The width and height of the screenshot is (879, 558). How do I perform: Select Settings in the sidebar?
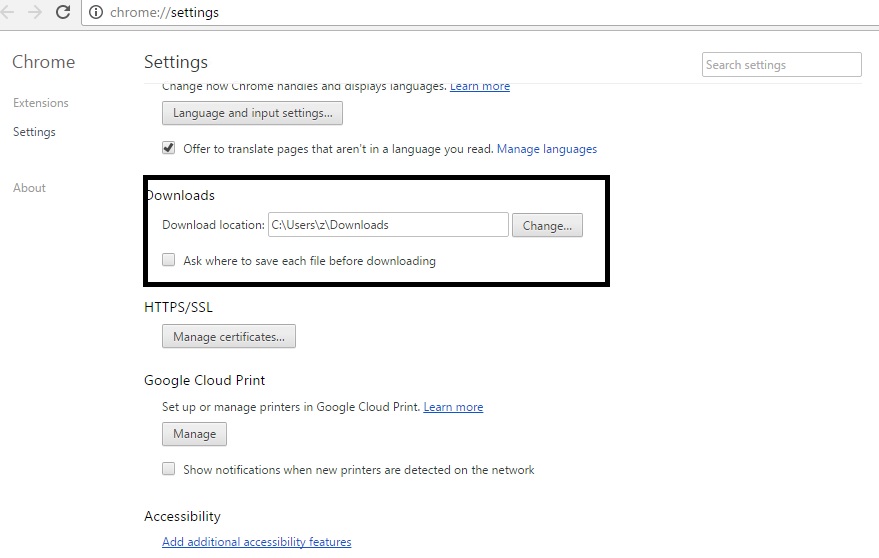click(34, 132)
